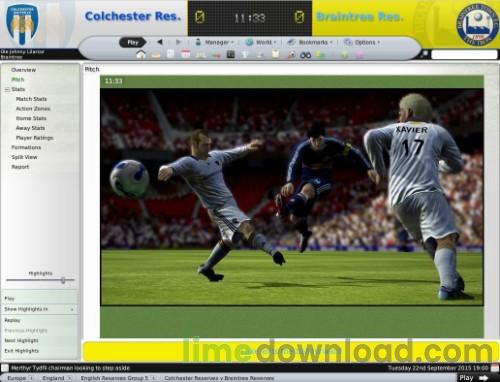Open the World dropdown menu
500x382 pixels.
[x=261, y=42]
